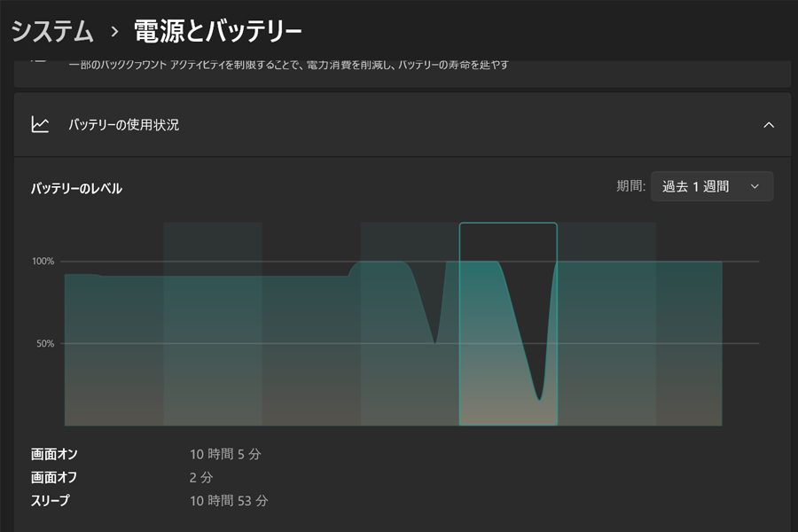
Task: Open the partially visible battery saver card
Action: click(402, 74)
